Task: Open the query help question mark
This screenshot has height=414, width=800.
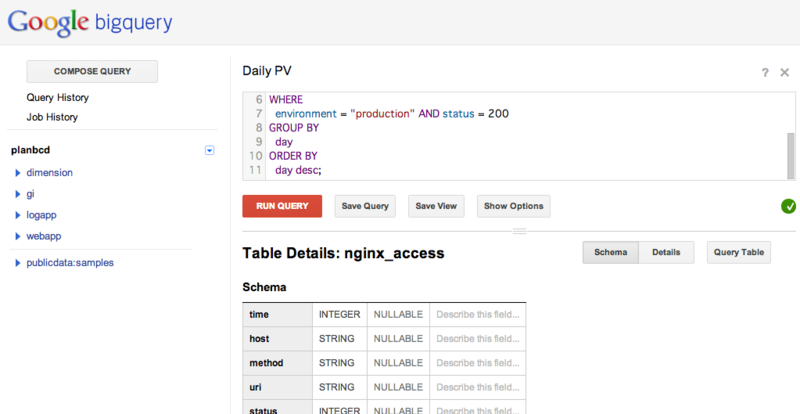Action: click(765, 72)
